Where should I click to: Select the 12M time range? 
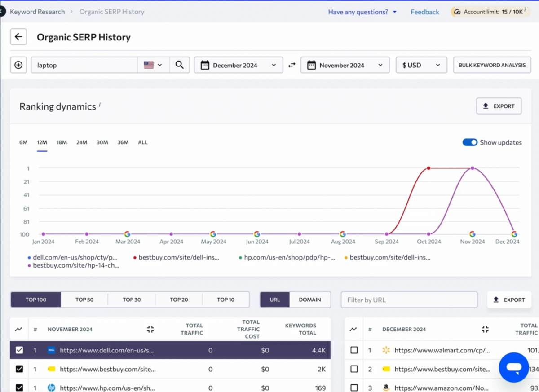click(x=42, y=142)
